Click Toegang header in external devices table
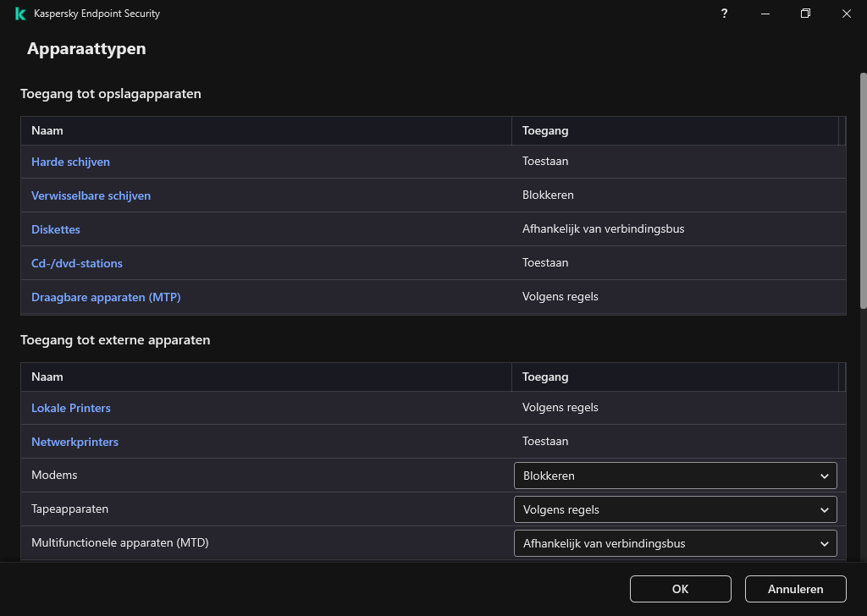This screenshot has width=867, height=616. coord(544,377)
